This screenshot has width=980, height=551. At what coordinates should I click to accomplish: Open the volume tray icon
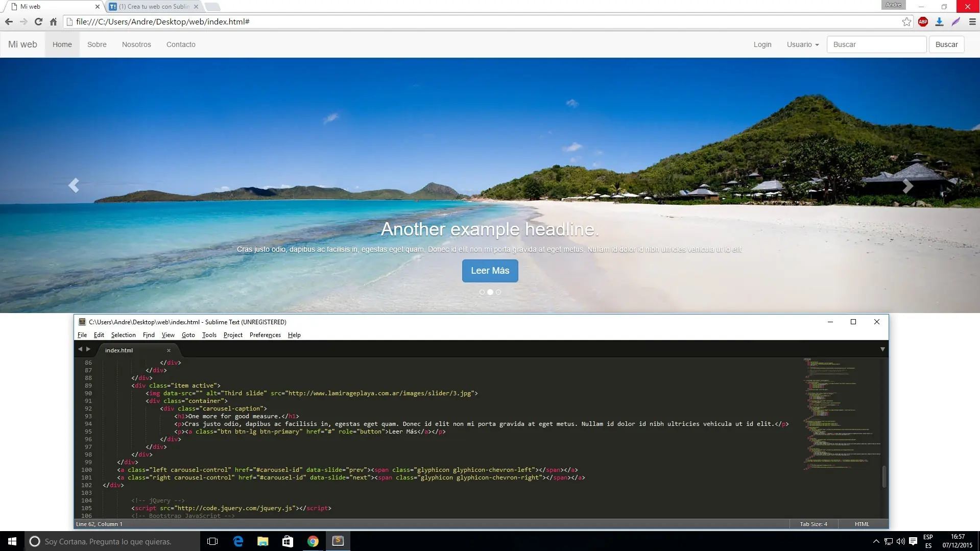[900, 541]
